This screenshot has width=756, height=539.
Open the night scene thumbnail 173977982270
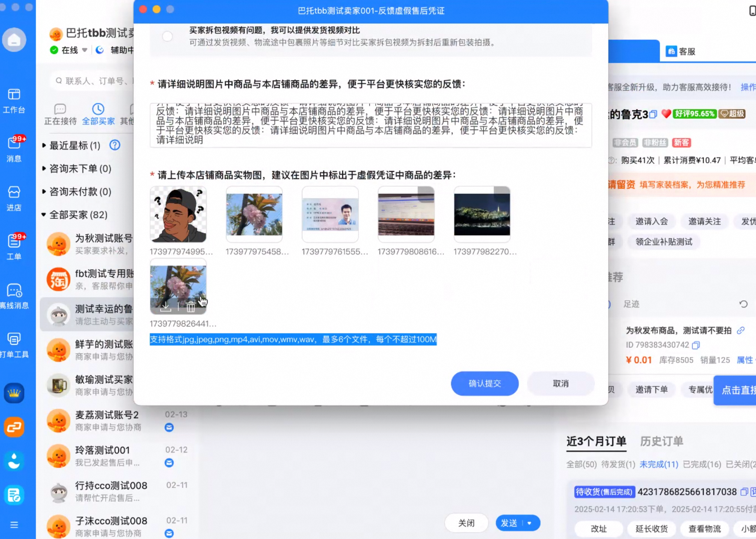tap(482, 214)
